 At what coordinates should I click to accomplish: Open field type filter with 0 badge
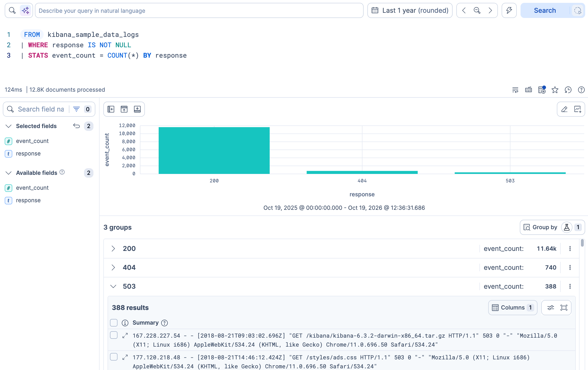[x=82, y=109]
